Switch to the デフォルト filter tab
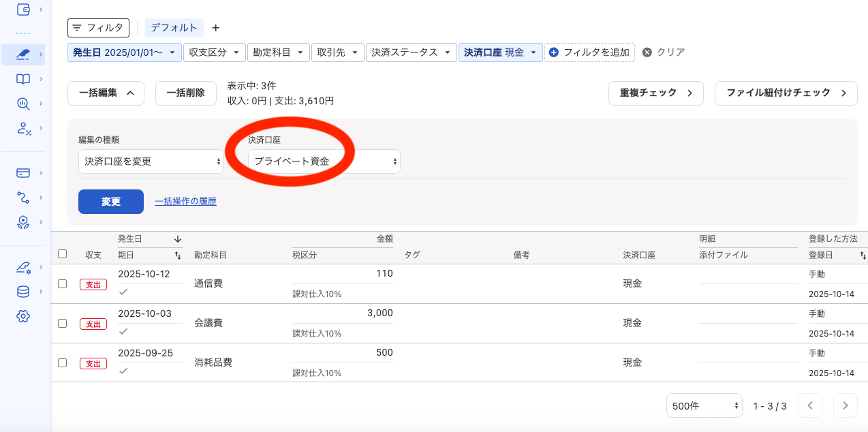Screen dimensions: 868x432 point(174,27)
